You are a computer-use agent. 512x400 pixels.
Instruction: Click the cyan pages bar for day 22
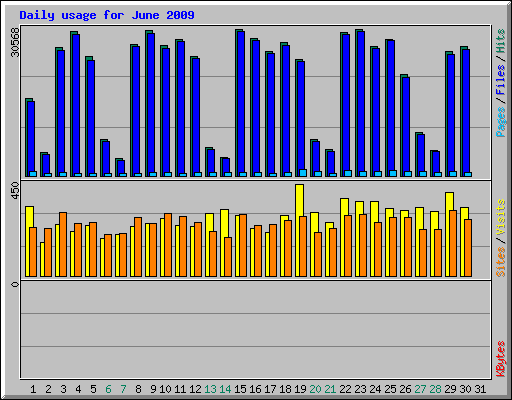348,173
